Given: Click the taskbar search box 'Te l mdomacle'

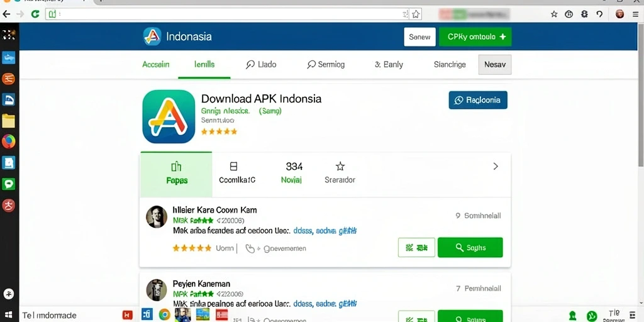Looking at the screenshot, I should pyautogui.click(x=70, y=316).
